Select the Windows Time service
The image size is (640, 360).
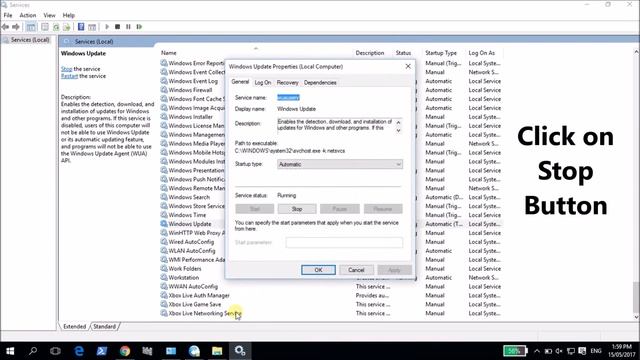(187, 215)
